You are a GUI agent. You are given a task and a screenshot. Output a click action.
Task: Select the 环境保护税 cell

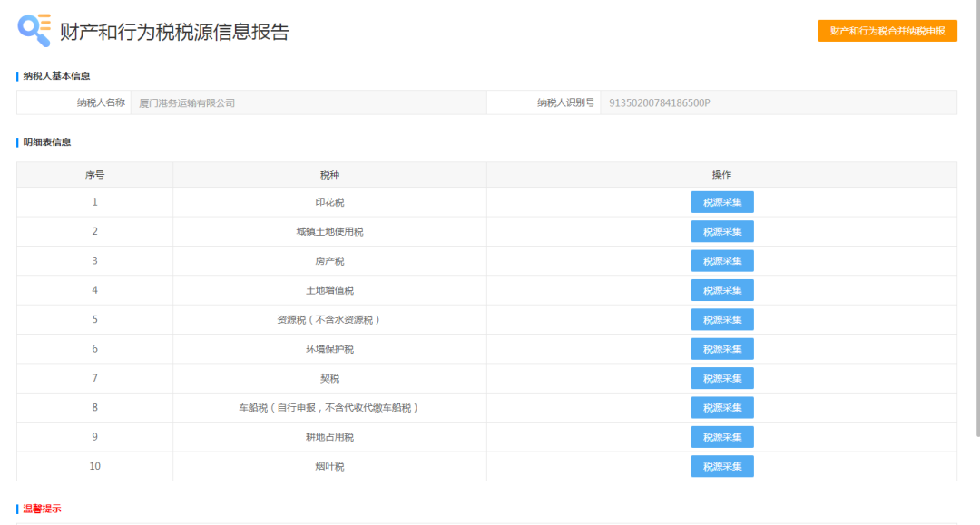(329, 349)
